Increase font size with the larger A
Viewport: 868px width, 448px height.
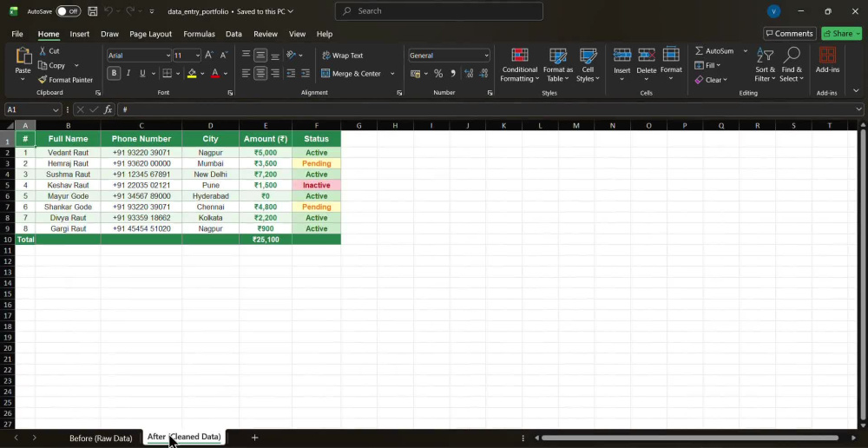208,56
